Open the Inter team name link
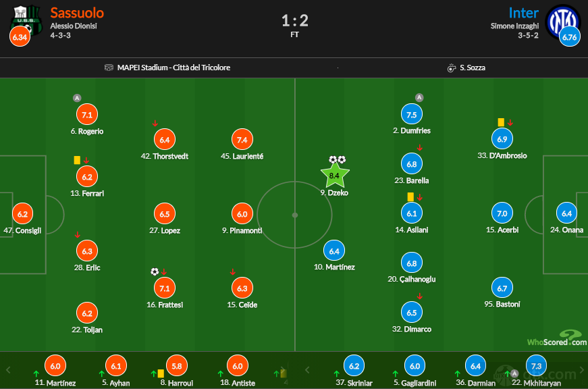The width and height of the screenshot is (588, 389). (523, 13)
